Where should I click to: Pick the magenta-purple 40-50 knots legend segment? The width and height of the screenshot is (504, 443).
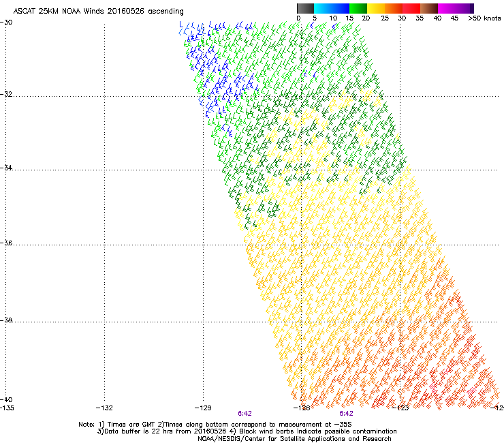456,8
